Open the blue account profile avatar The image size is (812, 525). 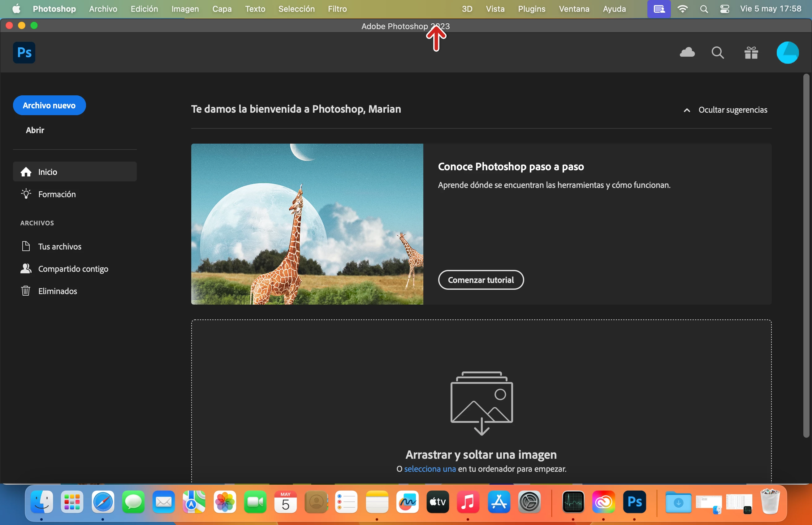click(x=788, y=53)
